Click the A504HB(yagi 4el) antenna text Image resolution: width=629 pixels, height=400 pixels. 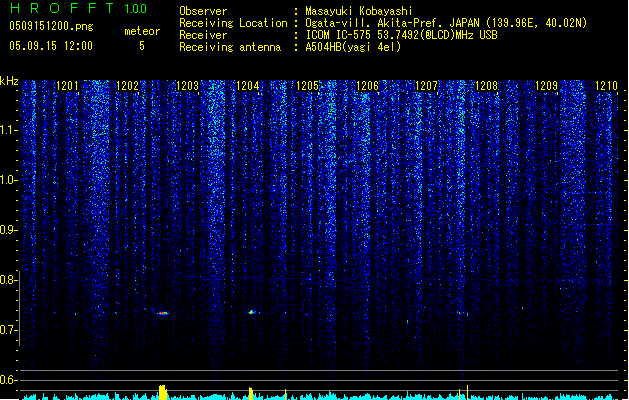[x=353, y=47]
